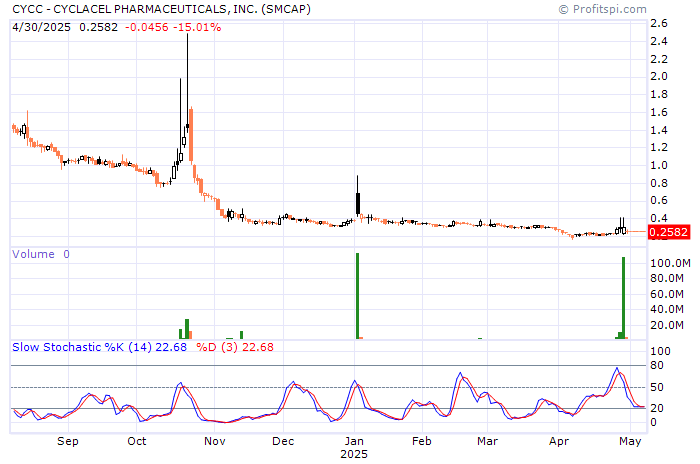Viewport: 700px width, 464px height.
Task: Click the 60.0M volume axis label
Action: pyautogui.click(x=667, y=294)
